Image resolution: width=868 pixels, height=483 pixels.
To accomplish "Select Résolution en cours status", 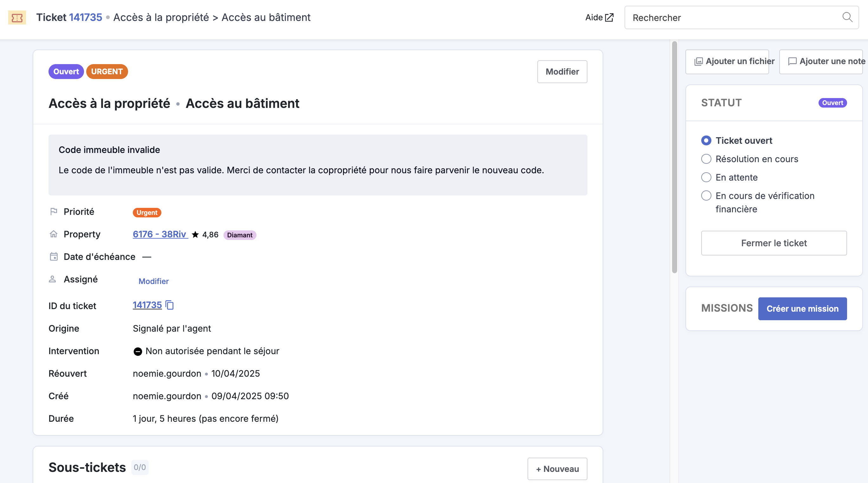I will tap(706, 159).
